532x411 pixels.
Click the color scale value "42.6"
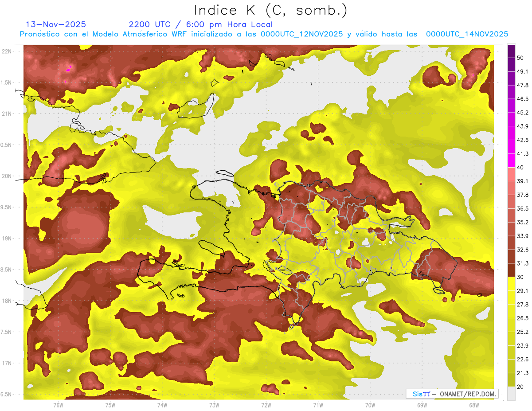click(523, 140)
